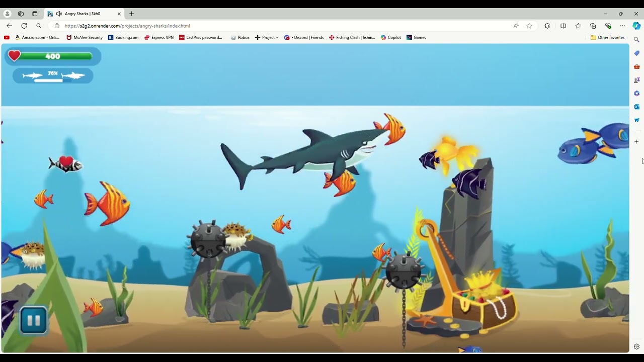Open the Project bookmark
The height and width of the screenshot is (362, 644).
tap(266, 37)
